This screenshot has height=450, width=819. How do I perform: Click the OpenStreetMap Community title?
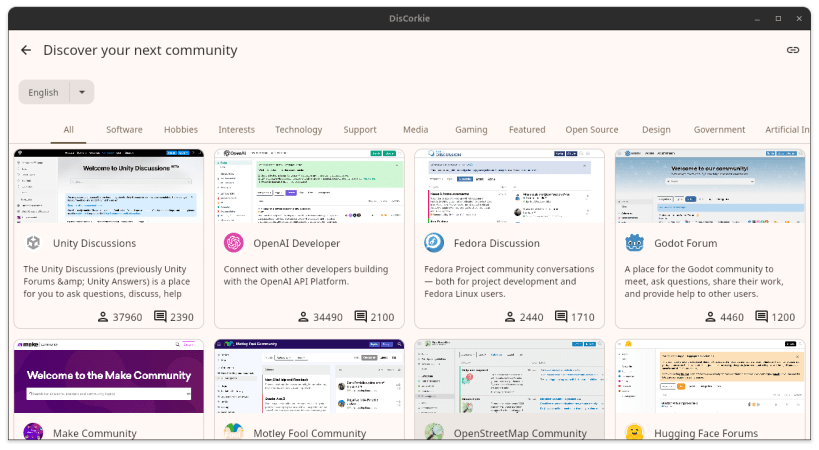pos(520,433)
